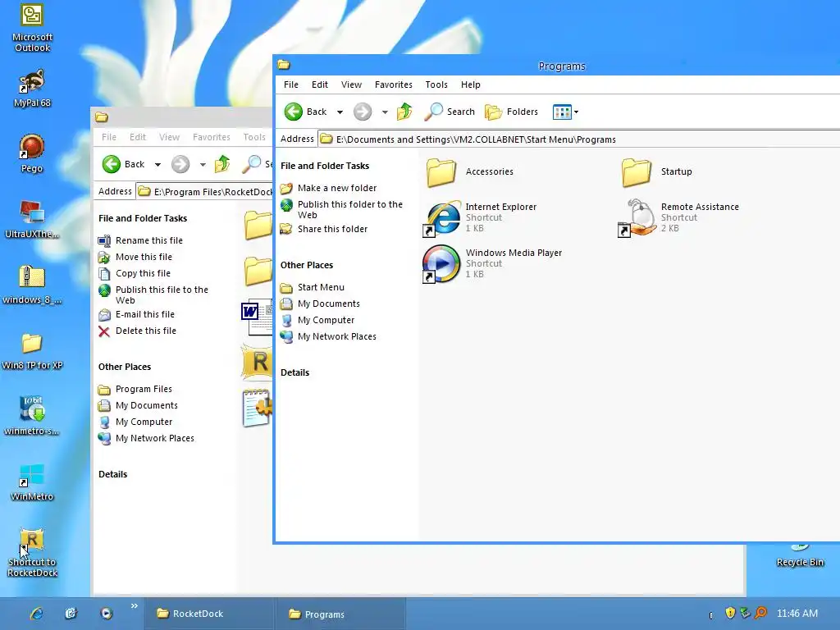Select the Internet Explorer shortcut
Viewport: 840px width, 630px height.
pos(479,217)
